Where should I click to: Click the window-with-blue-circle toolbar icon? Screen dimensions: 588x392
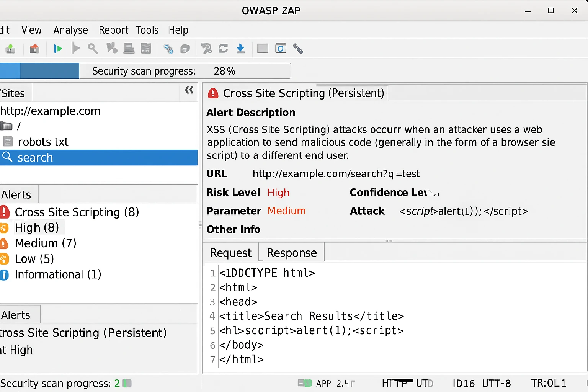281,48
